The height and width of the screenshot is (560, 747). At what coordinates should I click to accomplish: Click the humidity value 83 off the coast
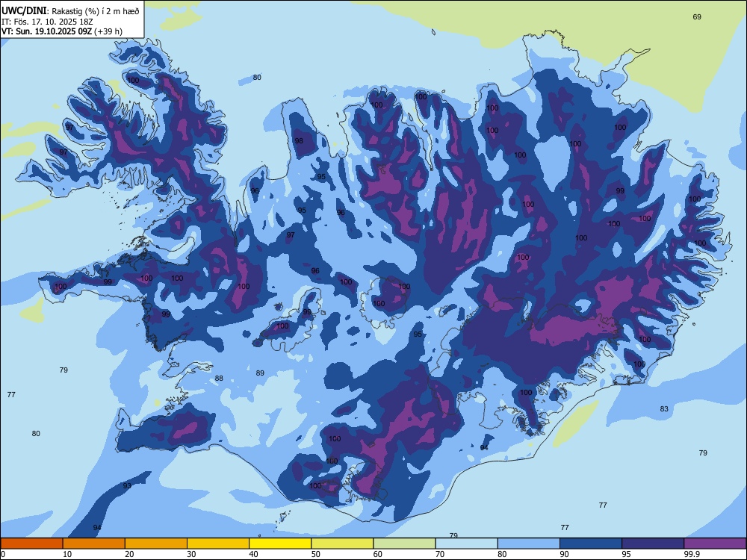tap(664, 409)
